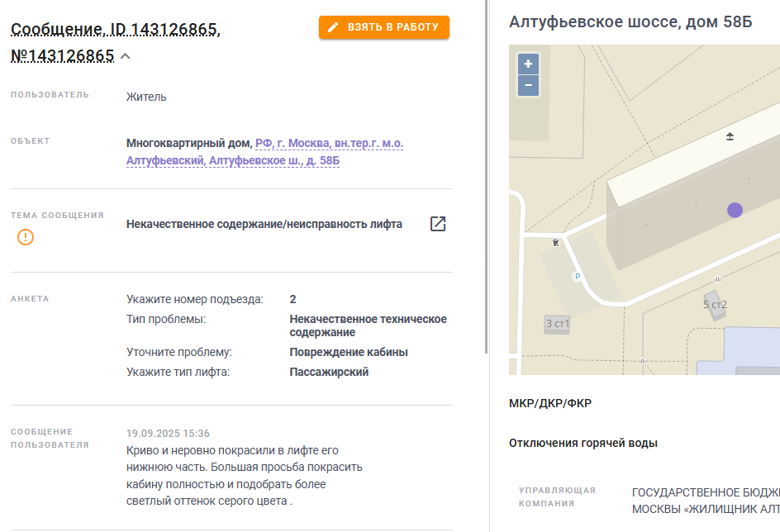Open message topic in new window icon
780x532 pixels.
pyautogui.click(x=438, y=224)
